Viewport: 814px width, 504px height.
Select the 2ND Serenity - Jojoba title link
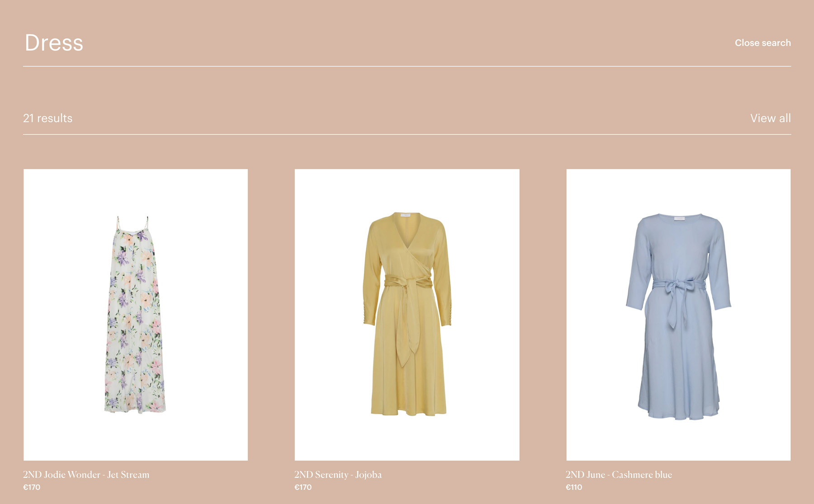[x=338, y=475]
